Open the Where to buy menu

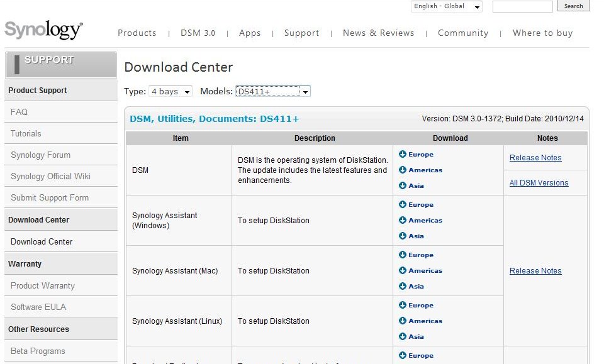[542, 33]
